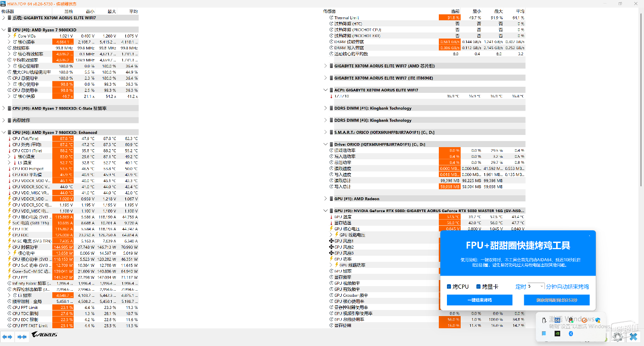644x346 pixels.
Task: Open the 定时 minutes dropdown
Action: point(536,287)
